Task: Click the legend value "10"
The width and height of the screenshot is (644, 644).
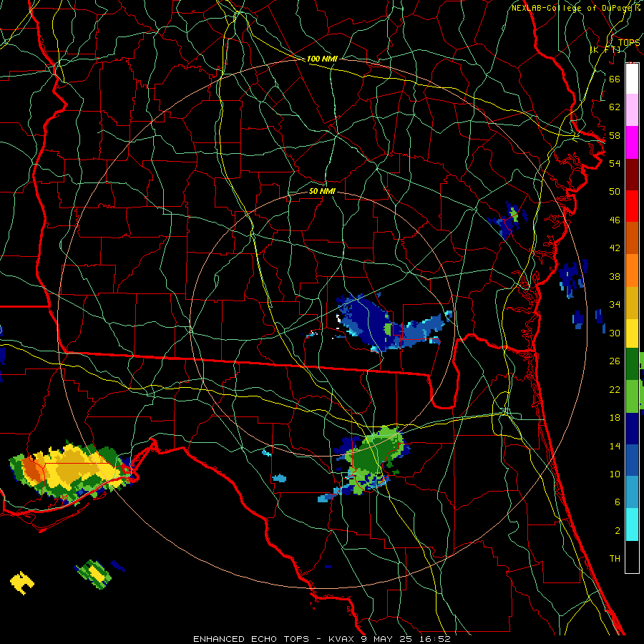Action: point(615,474)
